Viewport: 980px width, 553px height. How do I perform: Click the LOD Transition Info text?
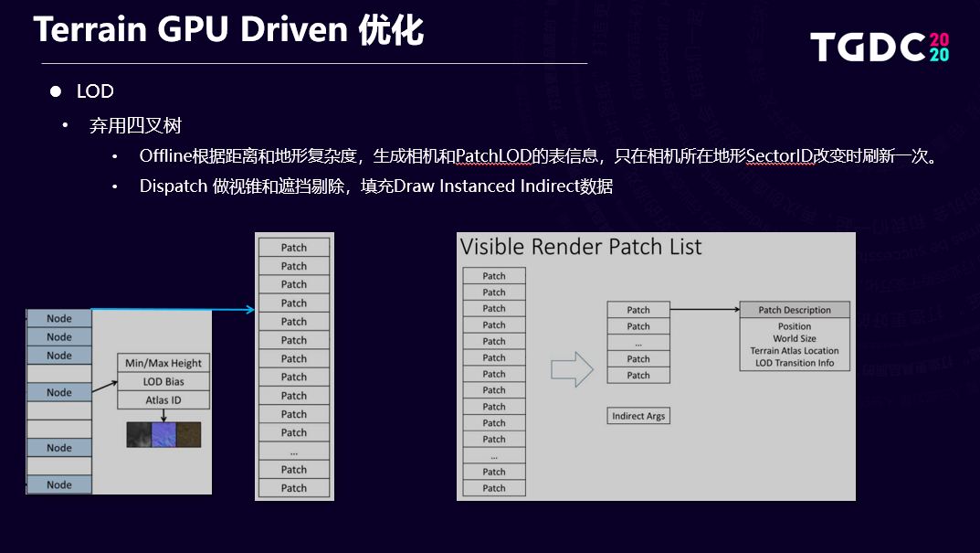coord(795,363)
